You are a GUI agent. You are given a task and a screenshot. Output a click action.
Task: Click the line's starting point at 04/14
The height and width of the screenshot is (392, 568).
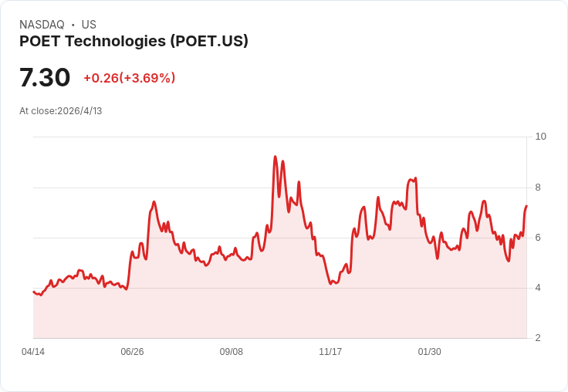click(33, 291)
